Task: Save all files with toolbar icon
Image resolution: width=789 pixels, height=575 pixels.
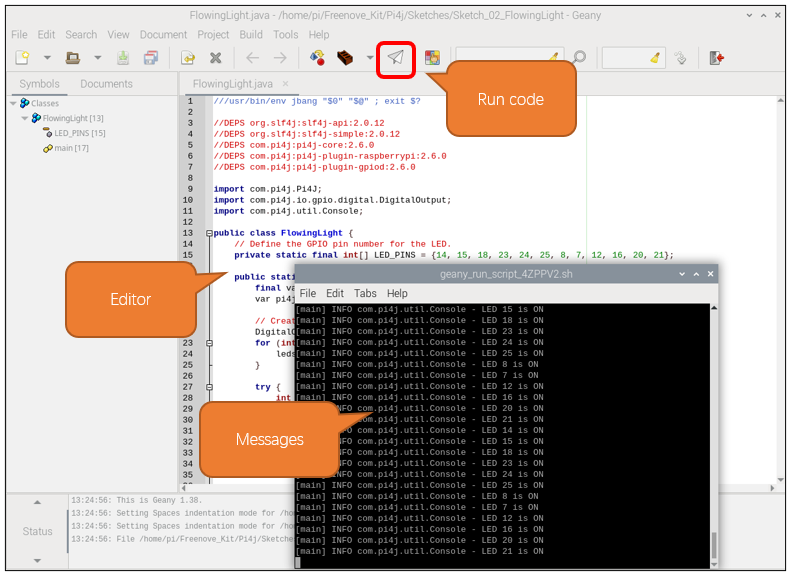Action: 150,58
